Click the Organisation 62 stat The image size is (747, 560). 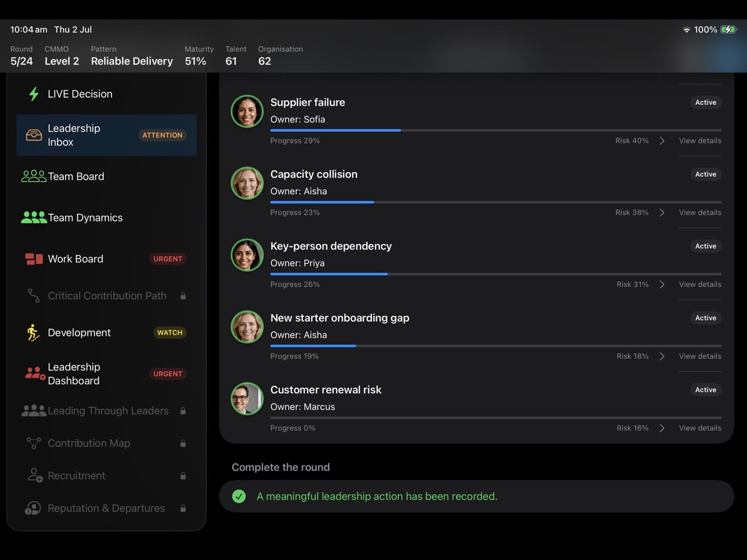pos(280,55)
